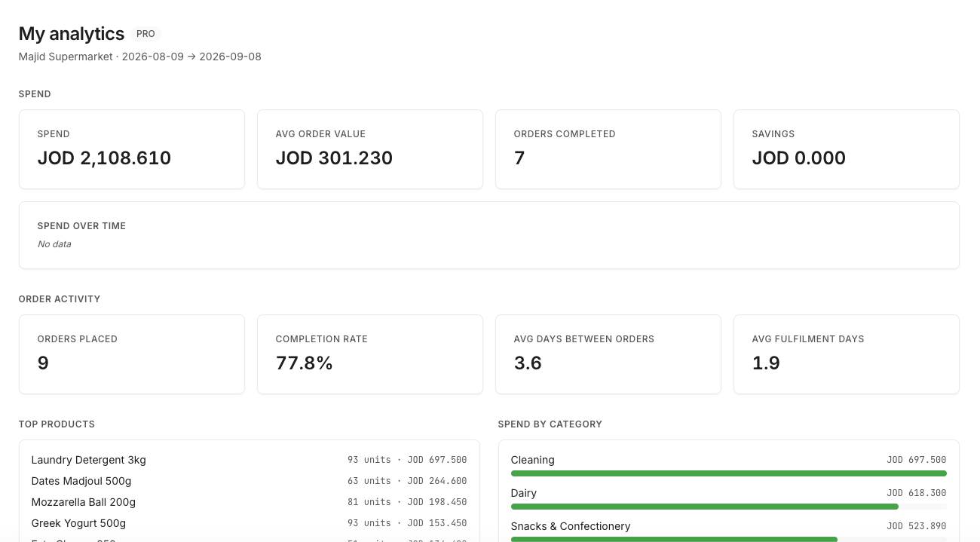Image resolution: width=980 pixels, height=542 pixels.
Task: Select the Greek Yogurt 500g product row
Action: [250, 523]
